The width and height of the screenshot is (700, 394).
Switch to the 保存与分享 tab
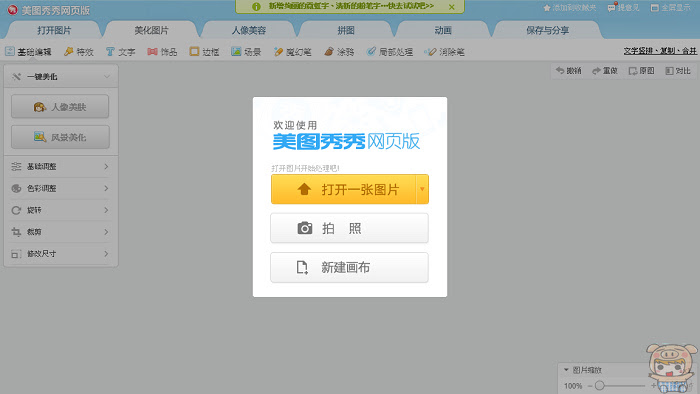[547, 30]
